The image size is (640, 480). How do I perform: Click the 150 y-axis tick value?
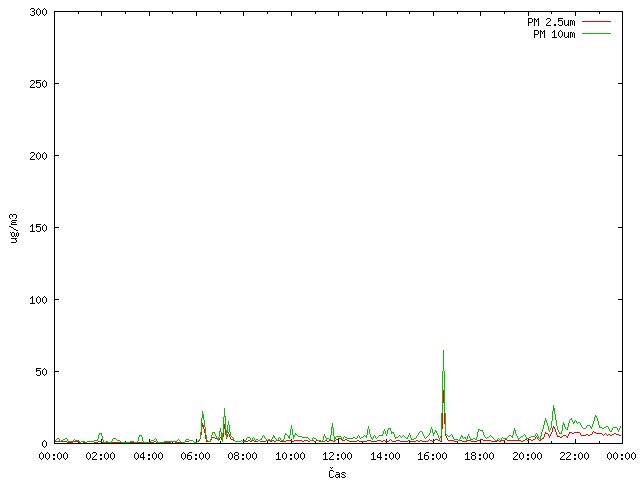coord(38,228)
